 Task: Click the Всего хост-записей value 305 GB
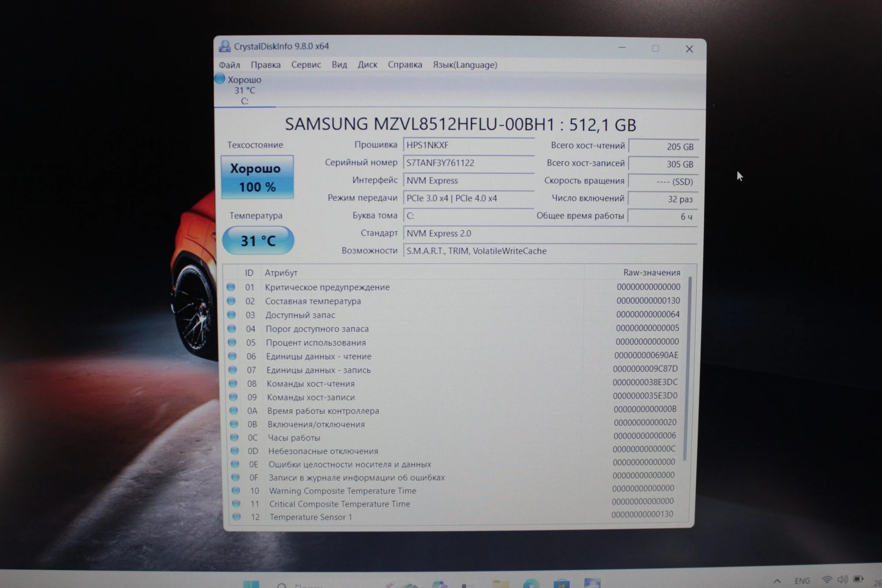click(663, 164)
